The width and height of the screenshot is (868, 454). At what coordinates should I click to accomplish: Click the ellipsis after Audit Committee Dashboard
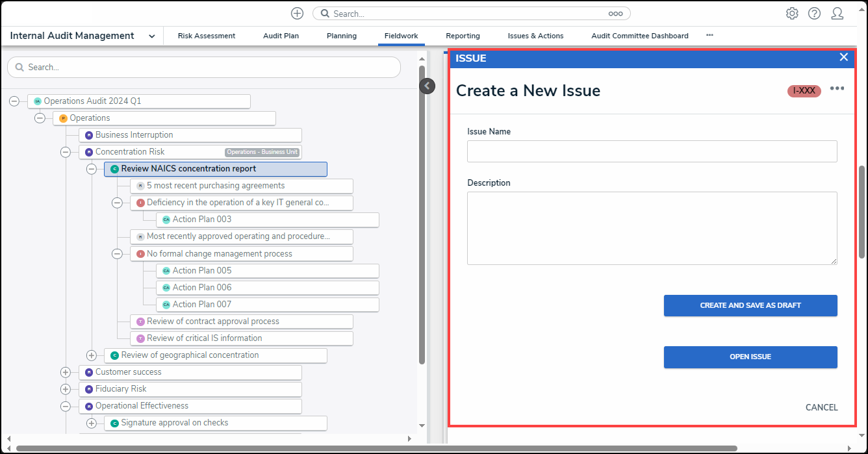(709, 36)
